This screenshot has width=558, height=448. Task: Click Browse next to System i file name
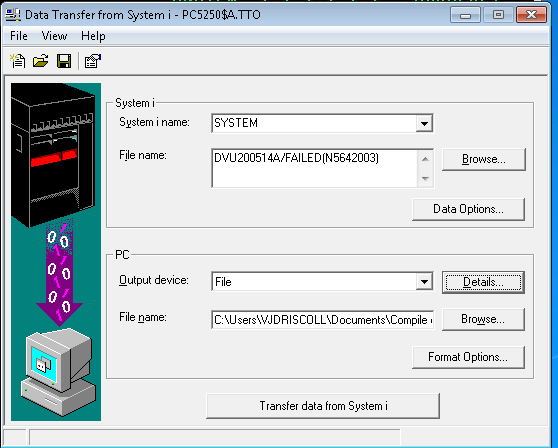484,159
